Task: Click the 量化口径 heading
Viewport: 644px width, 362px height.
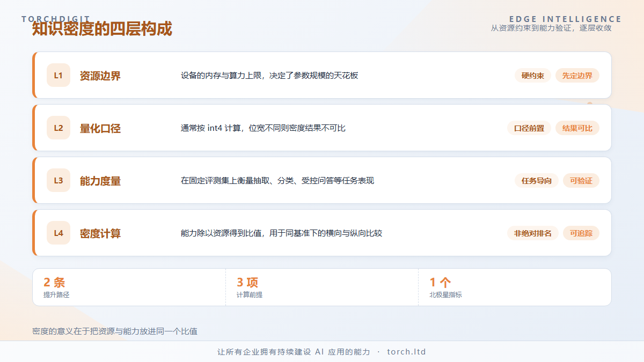Action: [100, 128]
